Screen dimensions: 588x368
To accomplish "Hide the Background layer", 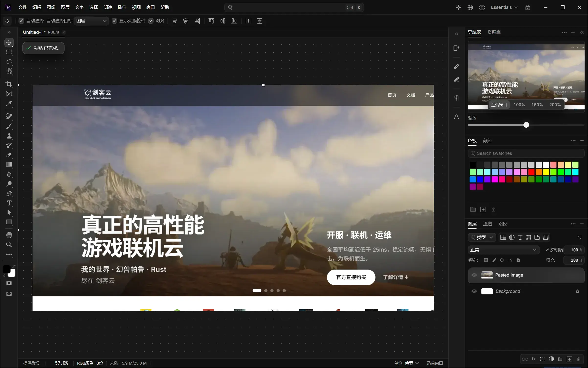I will [x=474, y=291].
